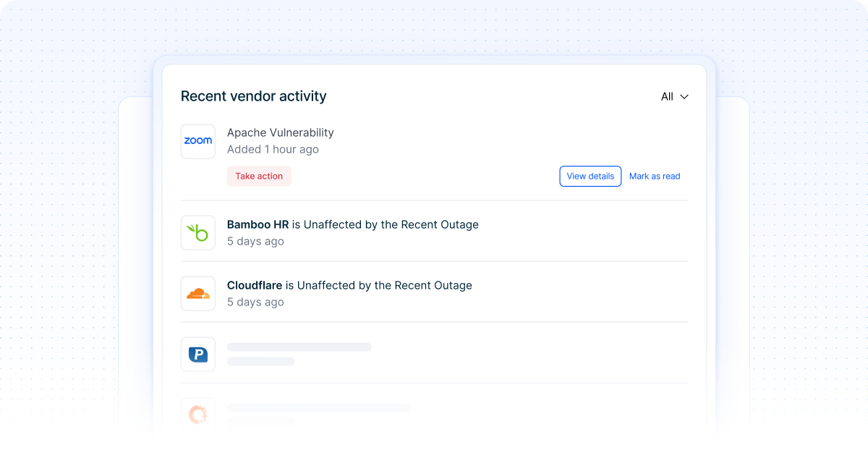Mark the Apache Vulnerability alert as read
Viewport: 868px width, 456px height.
click(655, 176)
